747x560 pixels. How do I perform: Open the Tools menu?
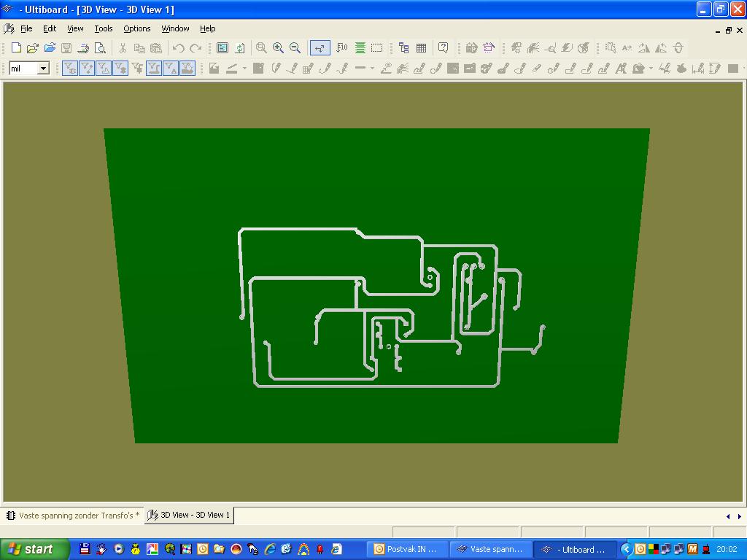(103, 28)
